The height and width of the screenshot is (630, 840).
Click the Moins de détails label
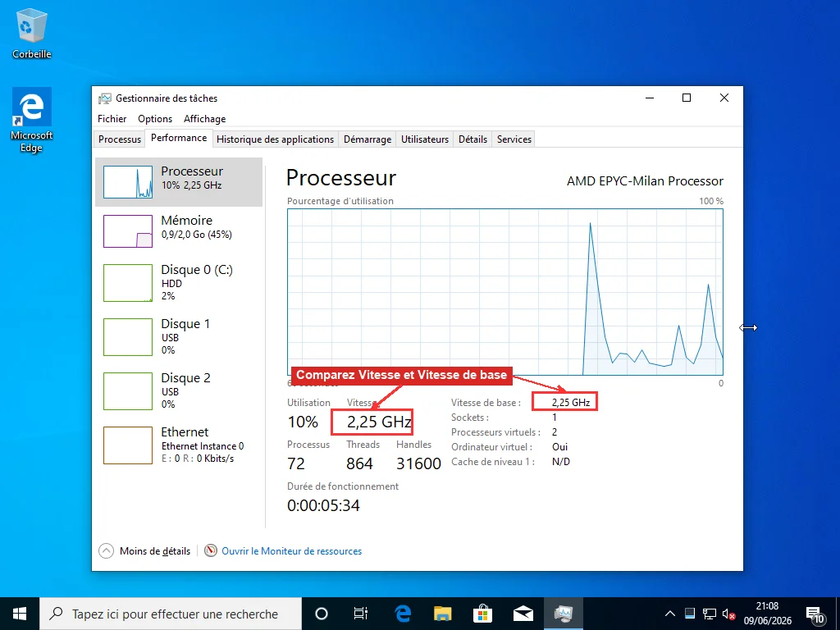click(x=155, y=551)
